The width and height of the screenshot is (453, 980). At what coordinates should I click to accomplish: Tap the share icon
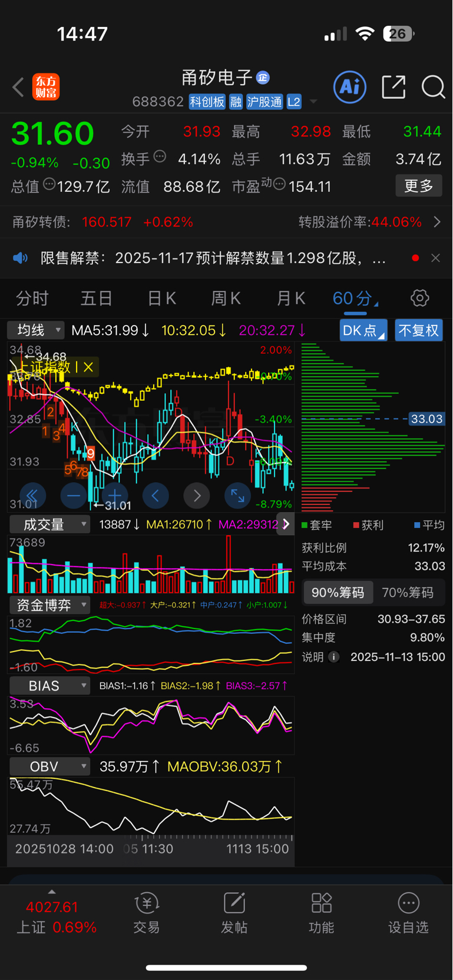(394, 87)
